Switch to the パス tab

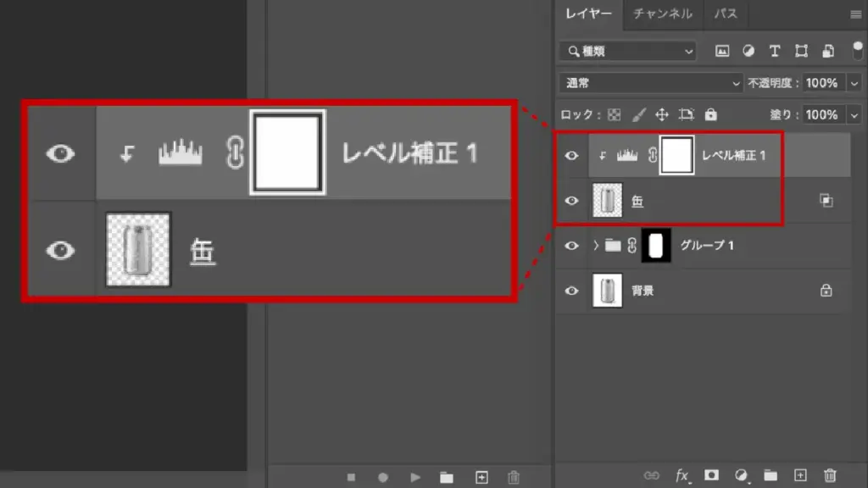[726, 14]
